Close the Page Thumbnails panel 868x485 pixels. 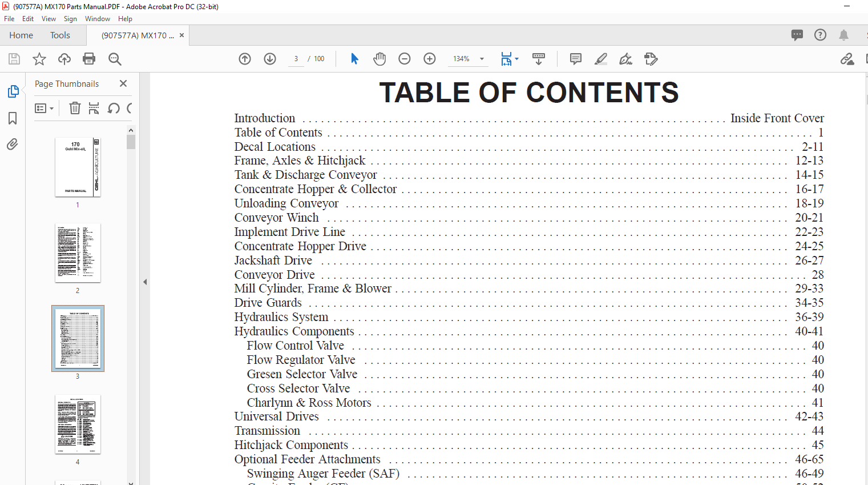click(x=123, y=83)
